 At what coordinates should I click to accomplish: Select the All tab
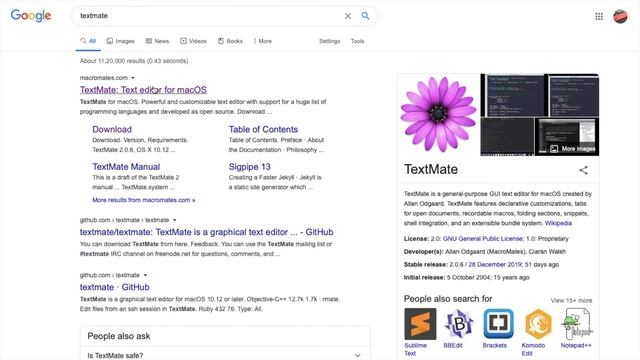[x=88, y=41]
